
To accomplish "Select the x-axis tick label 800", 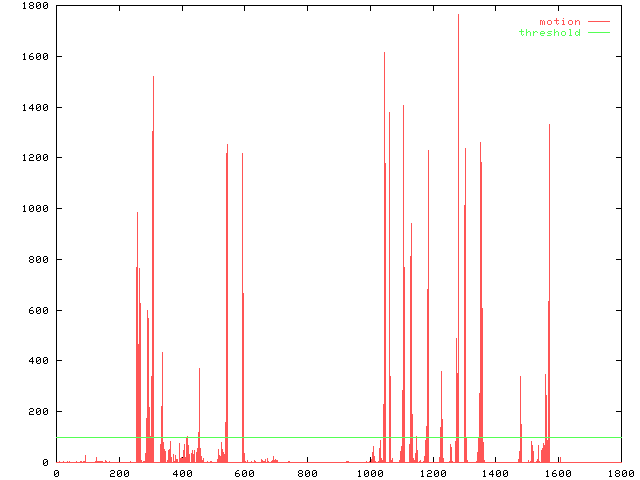I will (307, 472).
